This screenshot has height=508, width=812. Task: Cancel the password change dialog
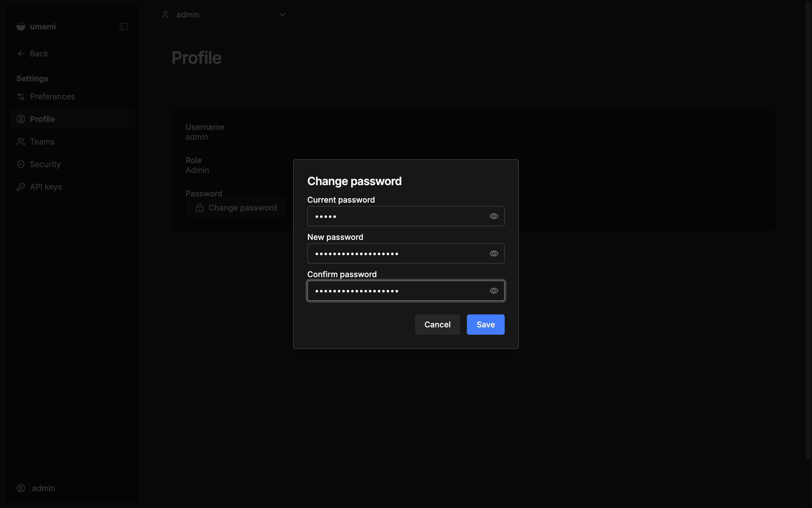[x=437, y=325]
